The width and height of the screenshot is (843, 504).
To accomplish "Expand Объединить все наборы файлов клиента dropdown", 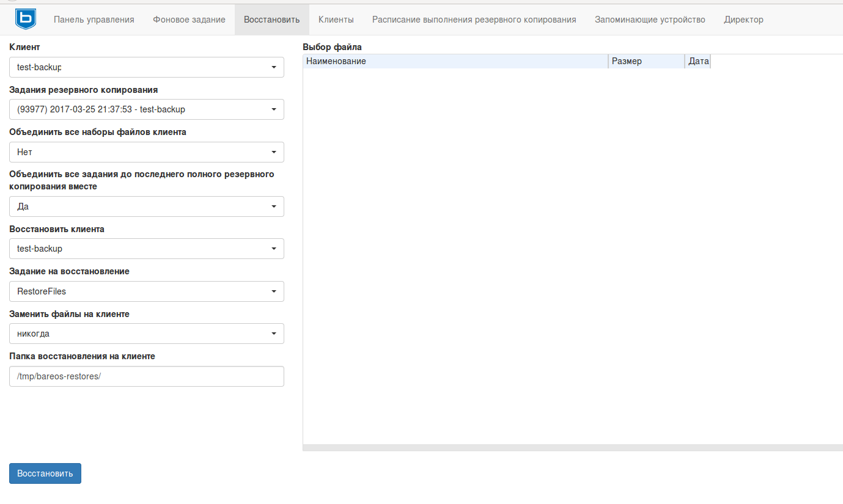I will [147, 152].
